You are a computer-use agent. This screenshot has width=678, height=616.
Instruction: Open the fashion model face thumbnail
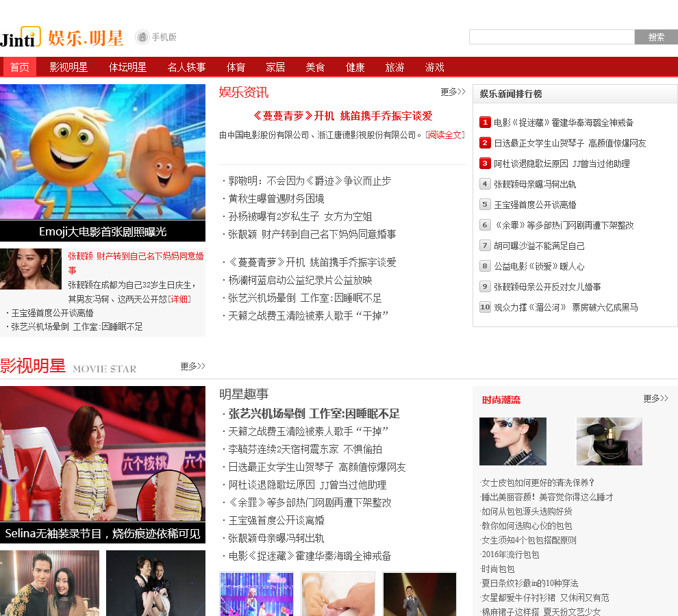click(x=513, y=441)
